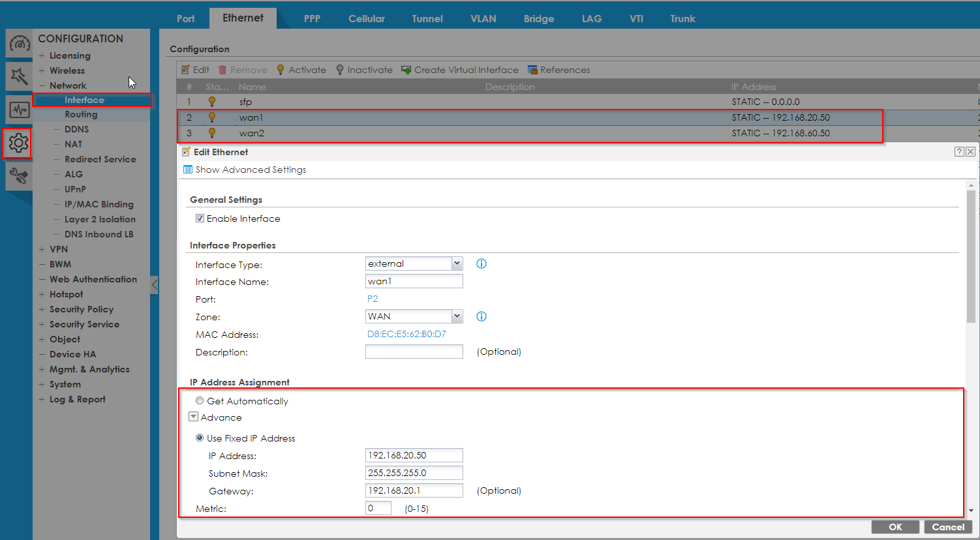Click Create Virtual Interface toolbar button

tap(460, 70)
